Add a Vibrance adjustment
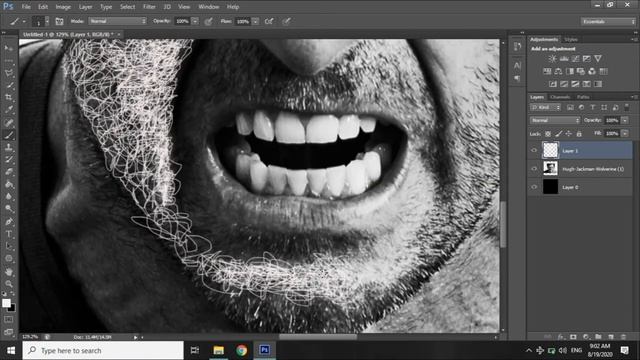640x360 pixels. pyautogui.click(x=598, y=59)
